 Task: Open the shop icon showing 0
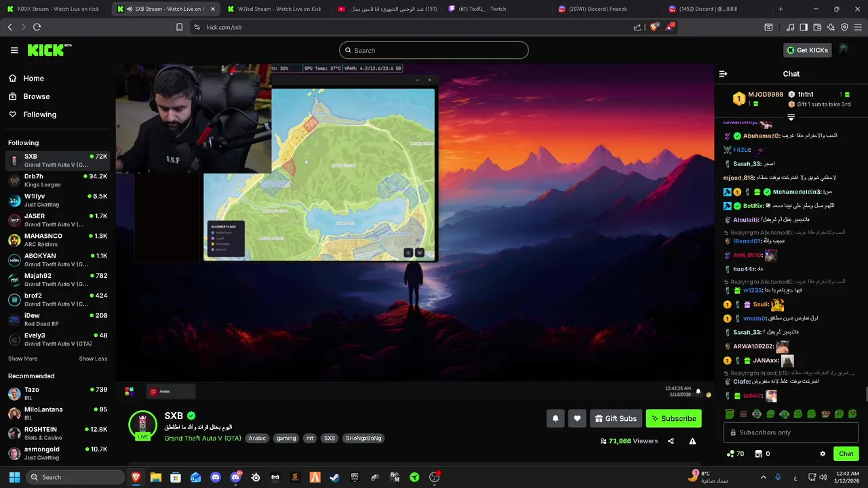[x=763, y=453]
